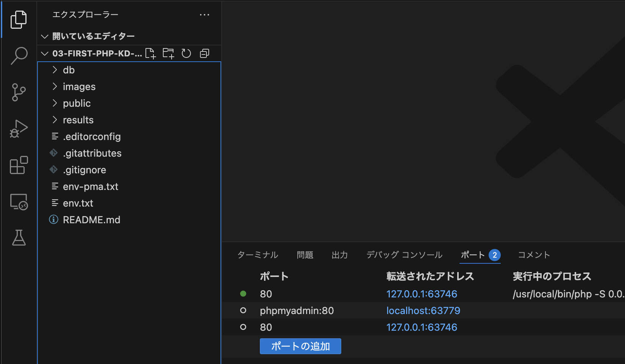Open the Testing (flask) view
625x364 pixels.
(x=19, y=238)
